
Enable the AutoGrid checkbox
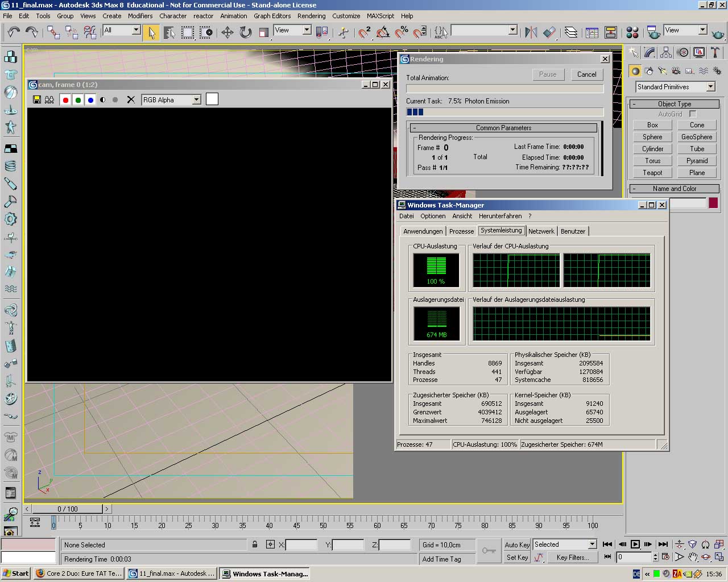click(693, 114)
